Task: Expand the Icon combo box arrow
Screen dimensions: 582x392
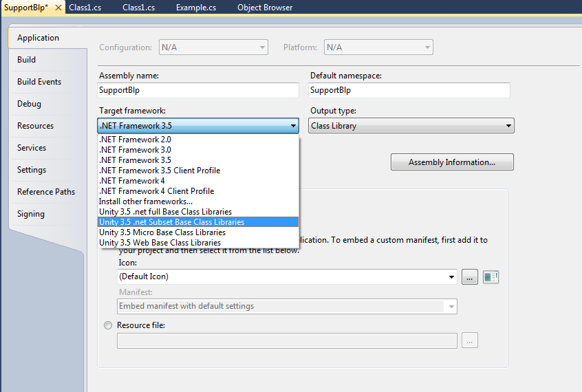Action: (x=451, y=276)
